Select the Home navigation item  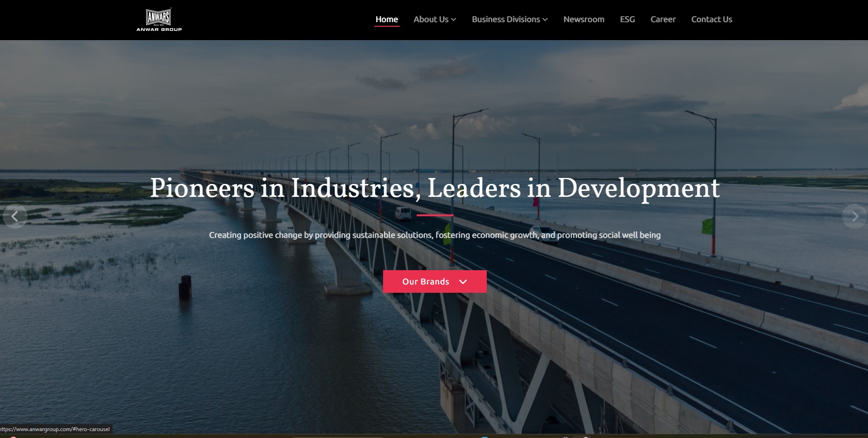pos(387,19)
